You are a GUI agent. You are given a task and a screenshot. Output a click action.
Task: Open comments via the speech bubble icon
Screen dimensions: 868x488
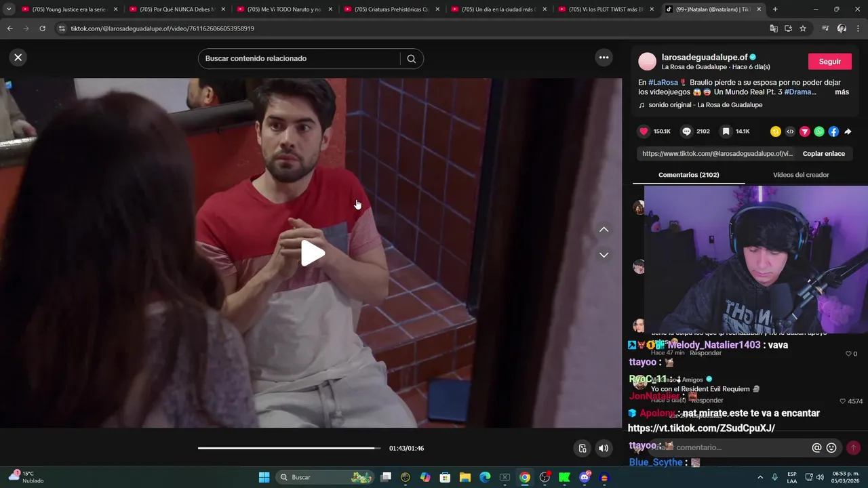pos(686,131)
